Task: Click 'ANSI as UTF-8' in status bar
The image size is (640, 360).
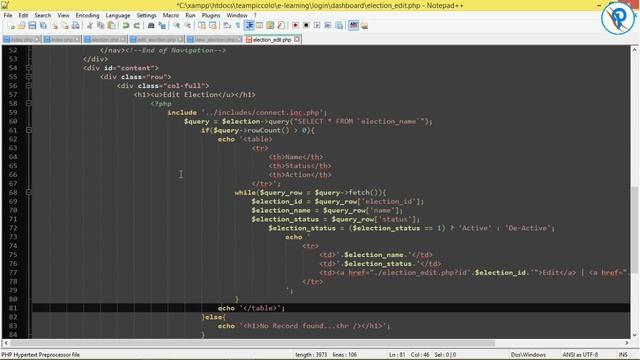Action: (x=580, y=355)
